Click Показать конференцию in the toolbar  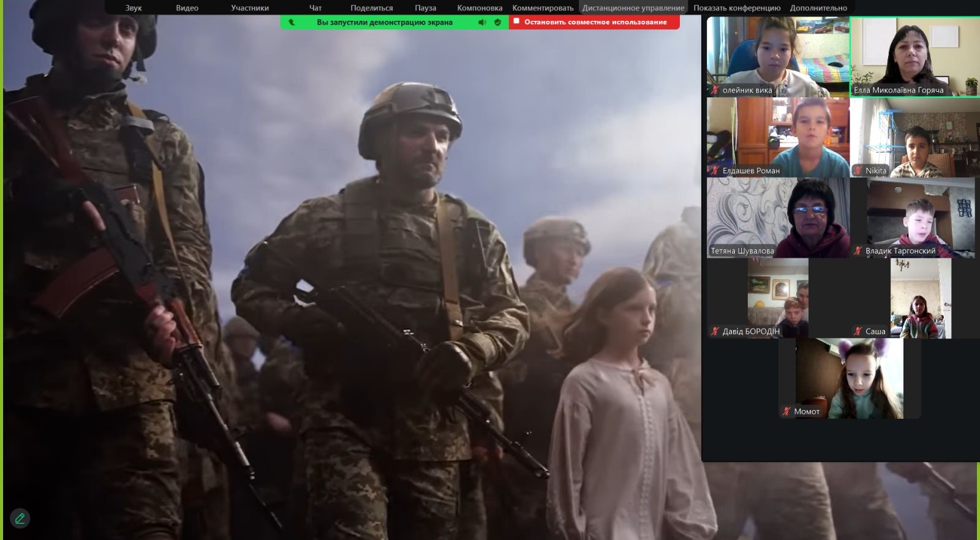737,8
